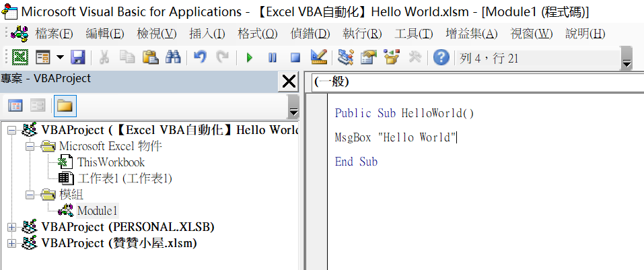The height and width of the screenshot is (270, 644).
Task: Open the Object Browser icon
Action: click(x=392, y=57)
